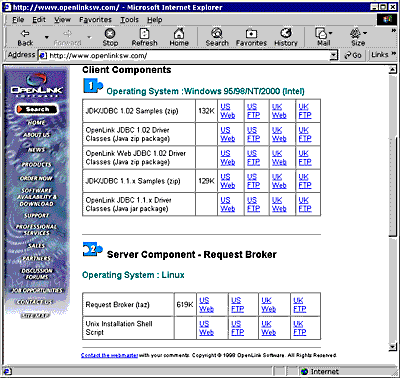Viewport: 400px width, 378px height.
Task: Click the Go button
Action: pyautogui.click(x=353, y=55)
